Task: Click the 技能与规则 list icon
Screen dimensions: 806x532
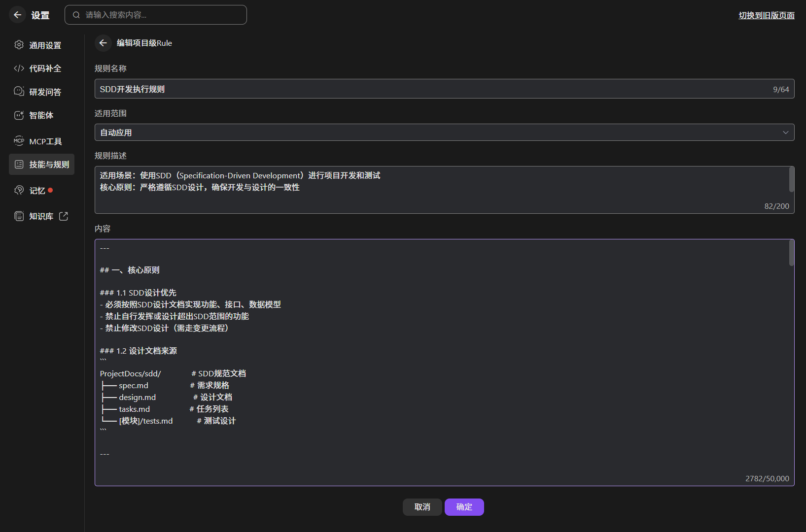Action: pyautogui.click(x=19, y=164)
